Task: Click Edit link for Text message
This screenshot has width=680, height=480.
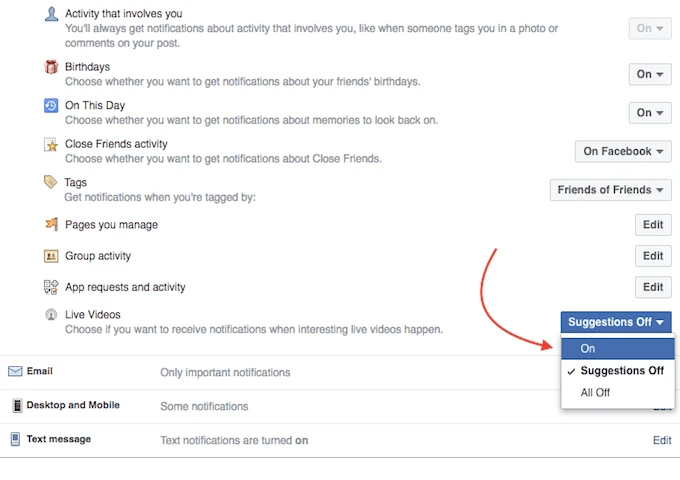Action: pos(662,440)
